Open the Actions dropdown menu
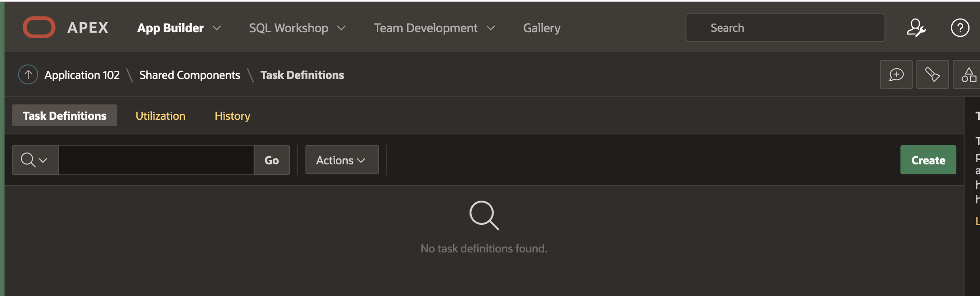This screenshot has width=980, height=296. tap(341, 160)
